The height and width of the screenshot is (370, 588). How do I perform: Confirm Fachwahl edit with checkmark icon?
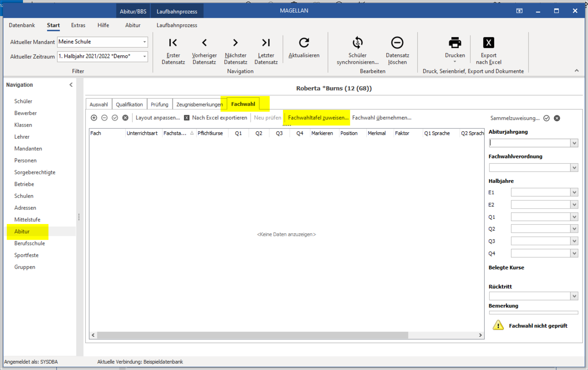pyautogui.click(x=115, y=118)
